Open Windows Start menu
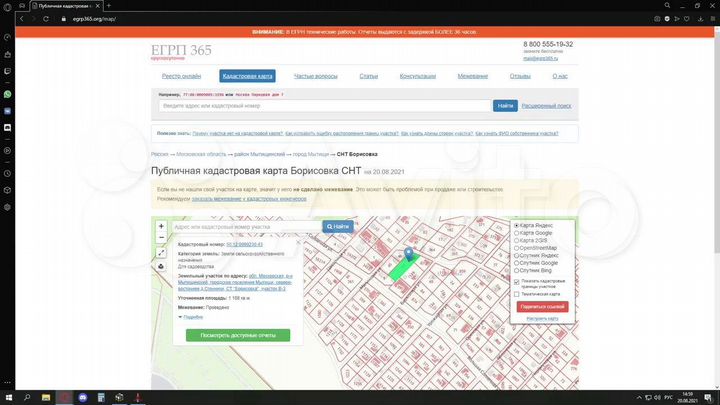 [9, 397]
